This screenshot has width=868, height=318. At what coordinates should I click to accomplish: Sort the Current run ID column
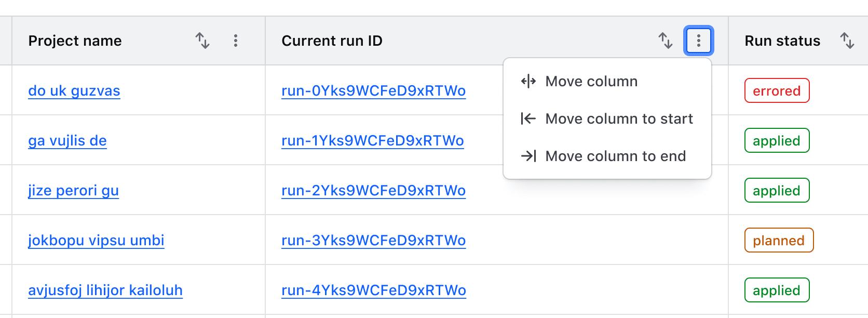coord(665,41)
